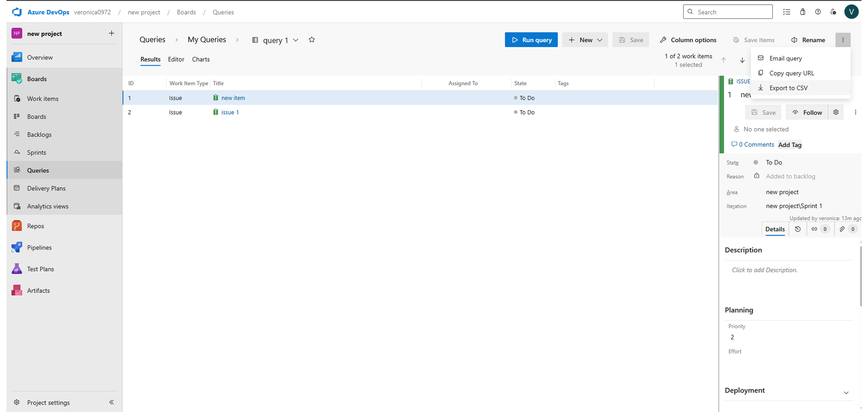Screen dimensions: 868x412
Task: Click the Search box
Action: click(x=727, y=12)
